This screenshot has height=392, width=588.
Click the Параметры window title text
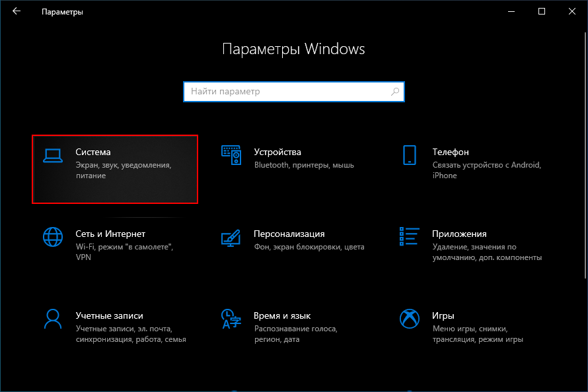tap(62, 12)
